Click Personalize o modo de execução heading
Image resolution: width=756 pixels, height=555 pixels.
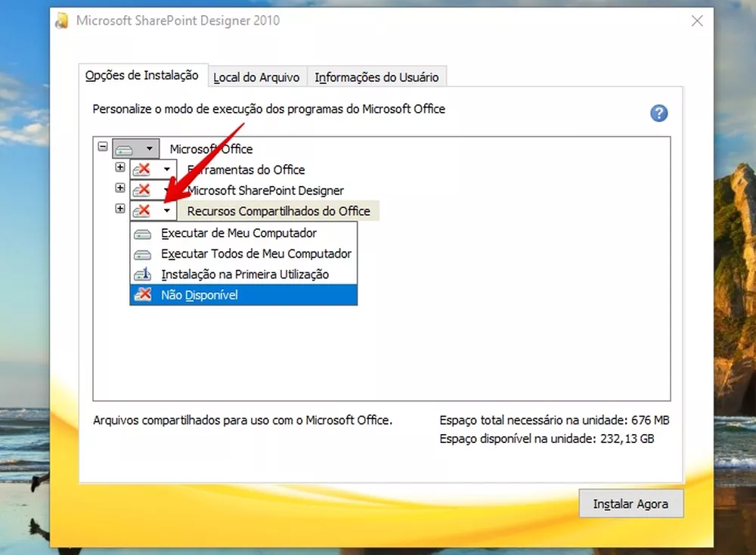point(268,109)
